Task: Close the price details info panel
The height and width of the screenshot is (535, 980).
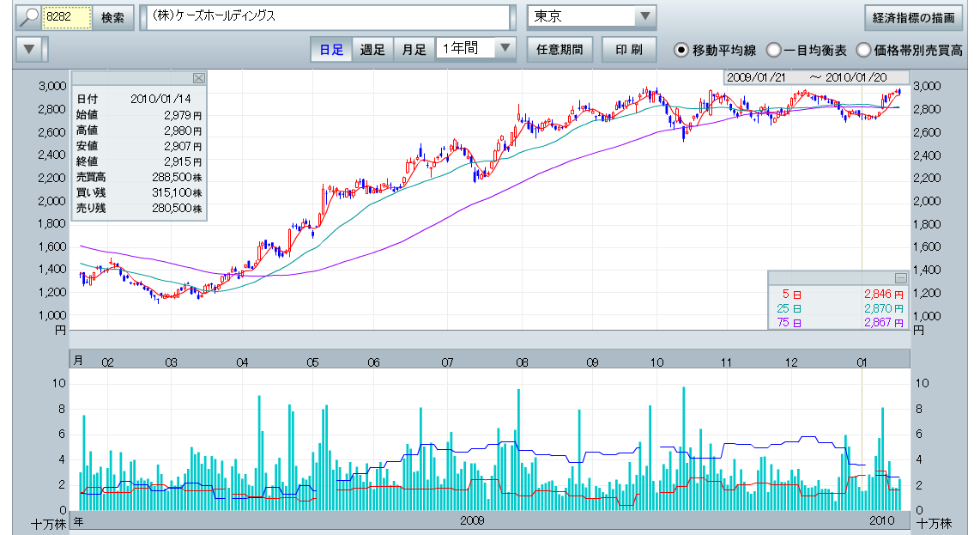Action: (199, 78)
